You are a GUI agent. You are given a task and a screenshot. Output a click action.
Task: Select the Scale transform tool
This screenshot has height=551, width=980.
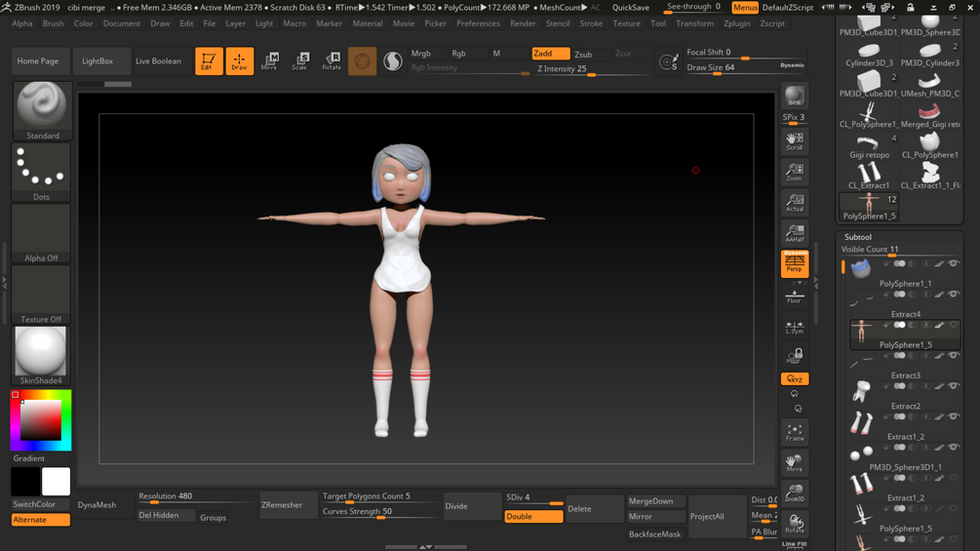(x=300, y=61)
